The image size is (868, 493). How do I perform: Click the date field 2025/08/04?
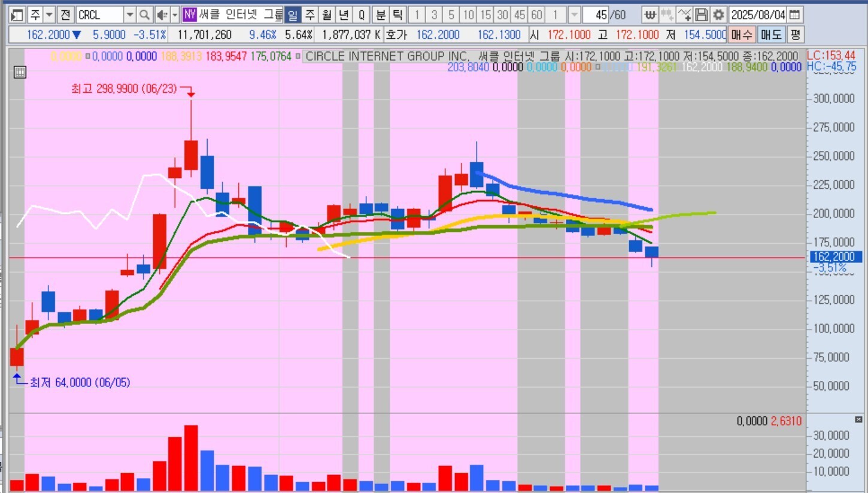(x=758, y=15)
